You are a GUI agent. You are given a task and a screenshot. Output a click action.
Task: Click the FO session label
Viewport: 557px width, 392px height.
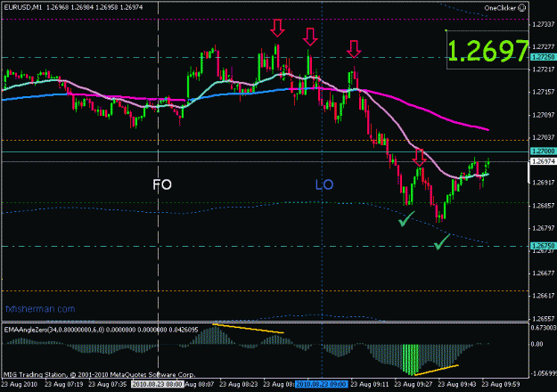tap(162, 184)
